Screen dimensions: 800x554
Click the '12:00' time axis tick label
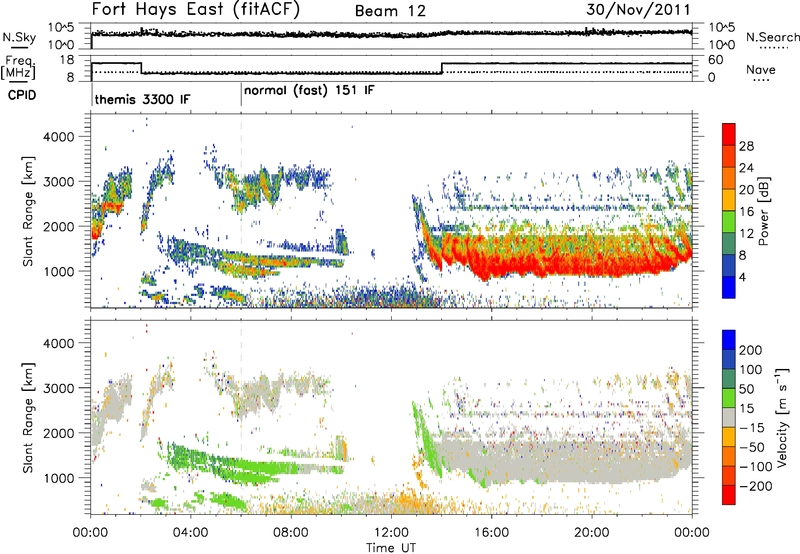pos(391,533)
